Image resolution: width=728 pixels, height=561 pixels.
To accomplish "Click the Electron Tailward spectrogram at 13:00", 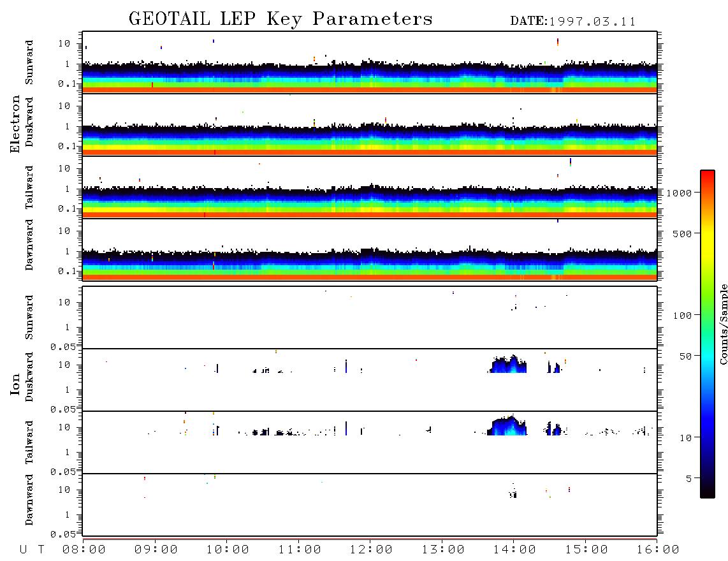I will pos(442,202).
